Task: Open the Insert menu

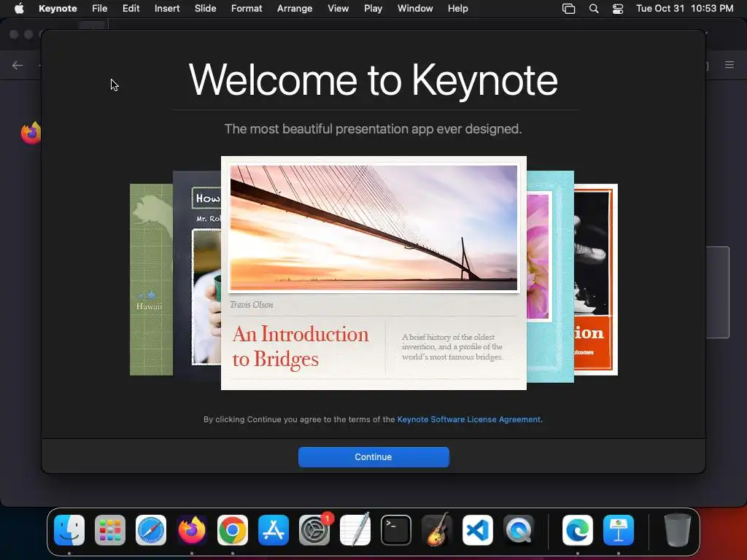Action: [167, 9]
